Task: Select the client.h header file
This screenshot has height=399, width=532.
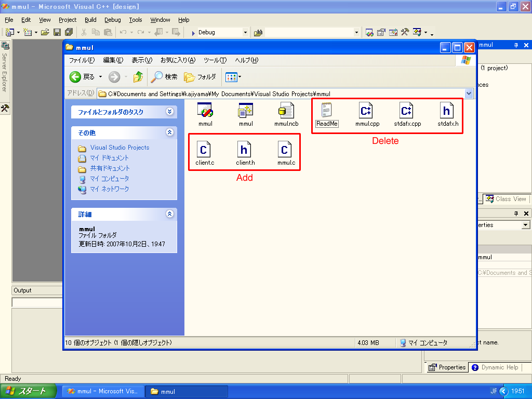Action: [x=245, y=153]
